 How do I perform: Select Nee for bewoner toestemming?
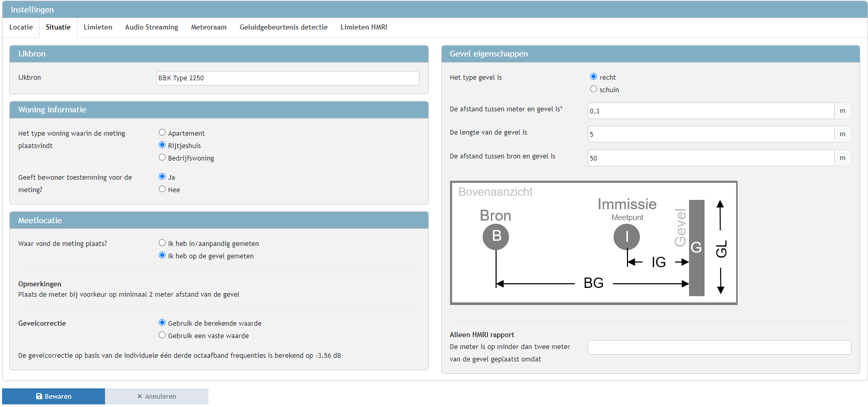pyautogui.click(x=162, y=190)
